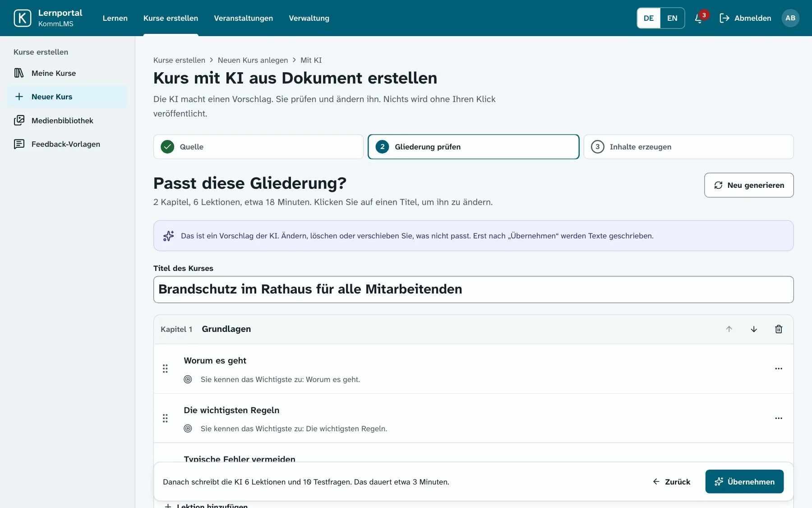Open the more menu for 'Worum es geht'
Screen dimensions: 812x508
[x=779, y=369]
